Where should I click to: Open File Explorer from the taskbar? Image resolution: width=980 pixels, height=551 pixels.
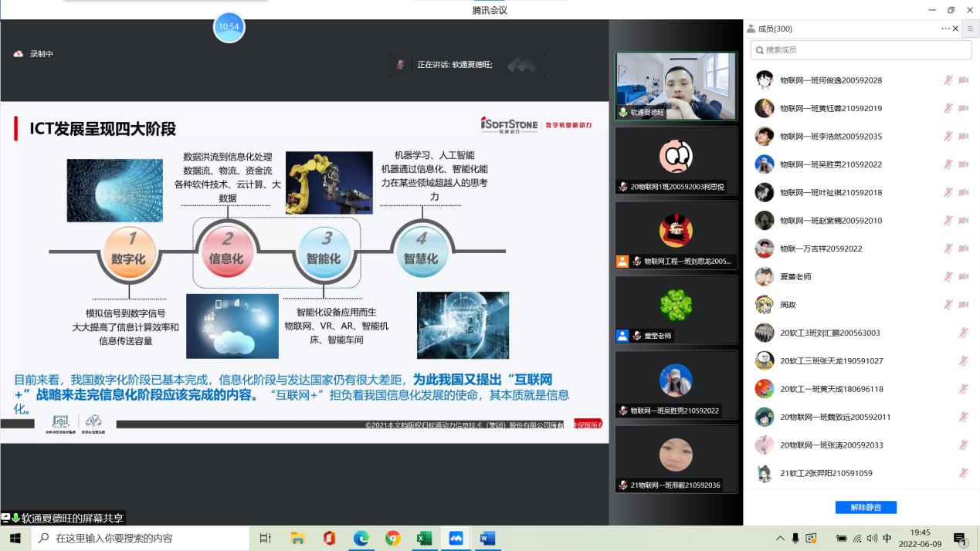pos(298,538)
